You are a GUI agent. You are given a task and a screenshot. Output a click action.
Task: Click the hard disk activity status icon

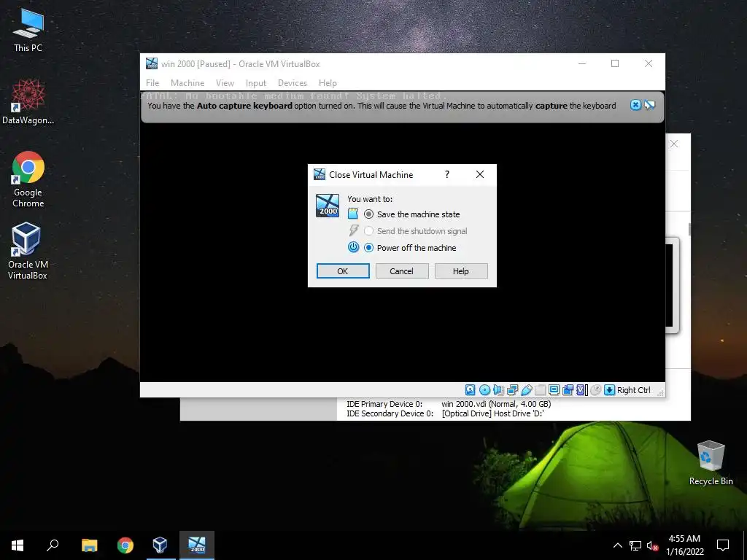point(471,390)
